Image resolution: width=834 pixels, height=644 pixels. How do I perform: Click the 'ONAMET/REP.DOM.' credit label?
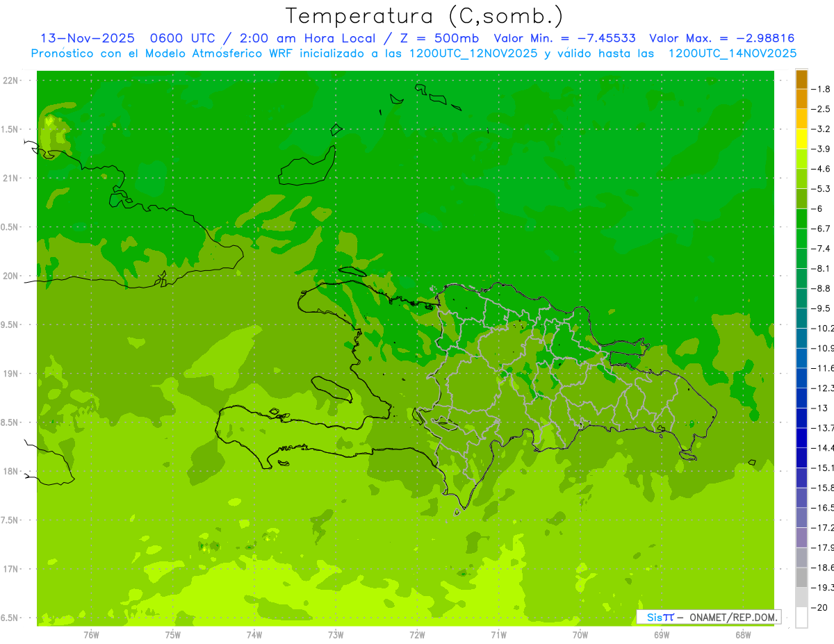pyautogui.click(x=733, y=617)
